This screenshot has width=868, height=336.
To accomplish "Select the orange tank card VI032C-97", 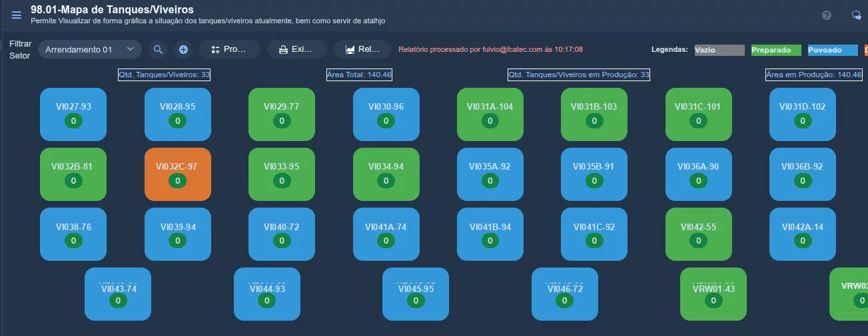I will (x=178, y=174).
